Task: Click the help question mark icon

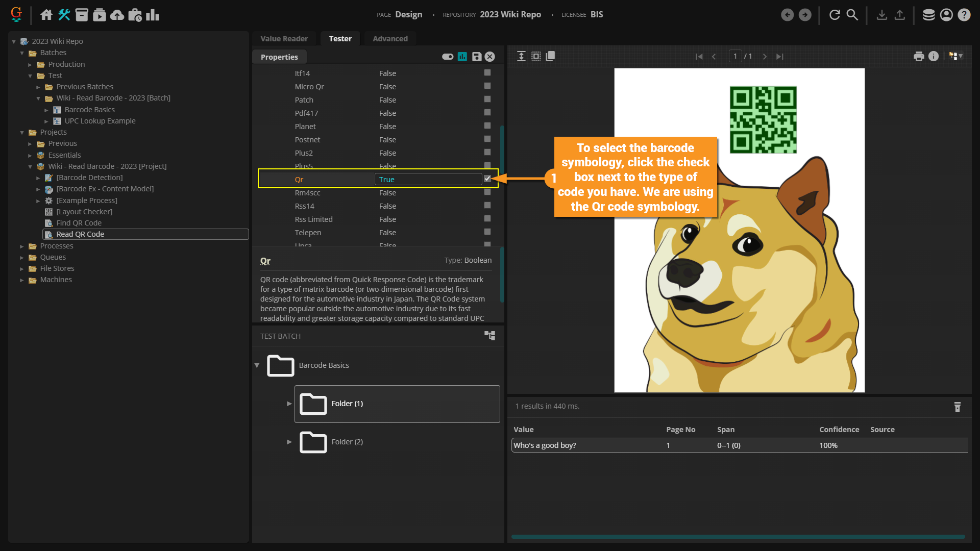Action: click(964, 15)
